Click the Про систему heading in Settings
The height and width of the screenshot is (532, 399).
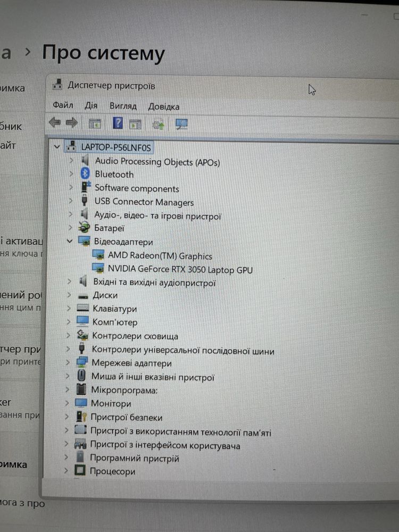tap(104, 54)
